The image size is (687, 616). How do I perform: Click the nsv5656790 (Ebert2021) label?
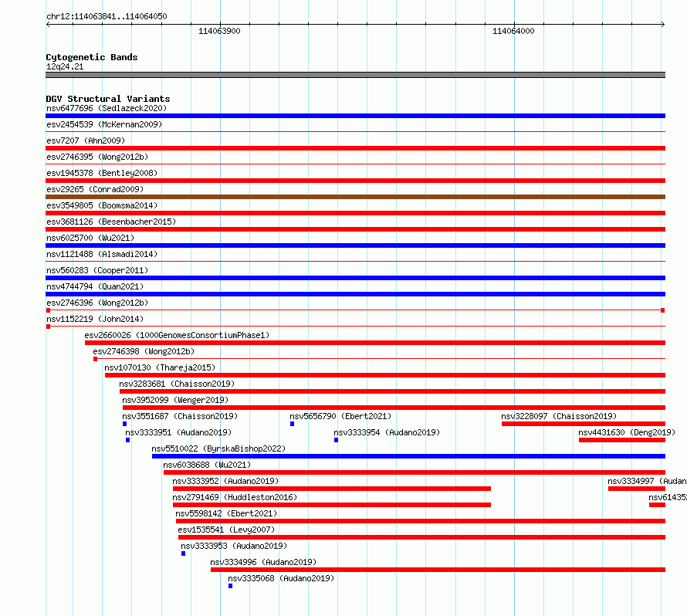click(x=340, y=416)
